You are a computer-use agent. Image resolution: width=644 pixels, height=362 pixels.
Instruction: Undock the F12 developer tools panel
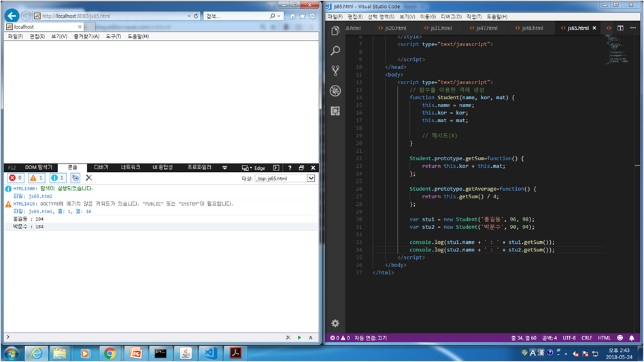point(301,168)
